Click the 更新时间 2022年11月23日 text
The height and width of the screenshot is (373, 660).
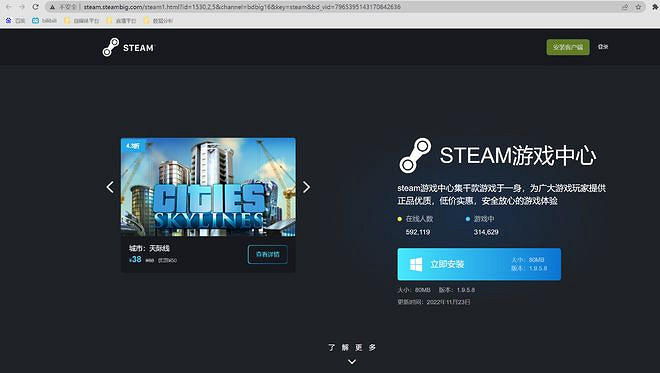tap(434, 302)
